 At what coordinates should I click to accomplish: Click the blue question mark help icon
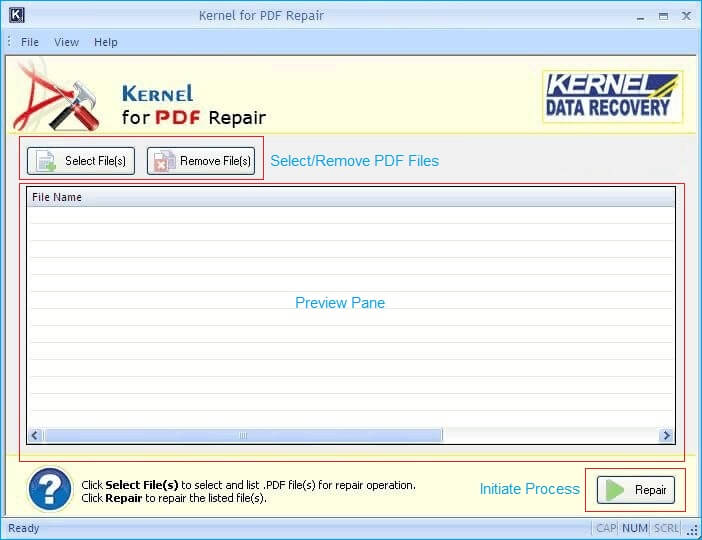pyautogui.click(x=50, y=489)
